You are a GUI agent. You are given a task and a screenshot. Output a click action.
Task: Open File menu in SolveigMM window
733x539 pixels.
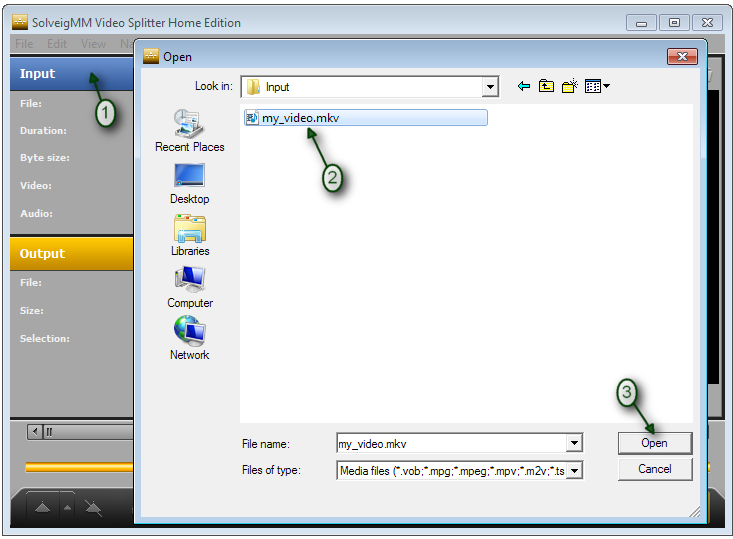click(24, 44)
